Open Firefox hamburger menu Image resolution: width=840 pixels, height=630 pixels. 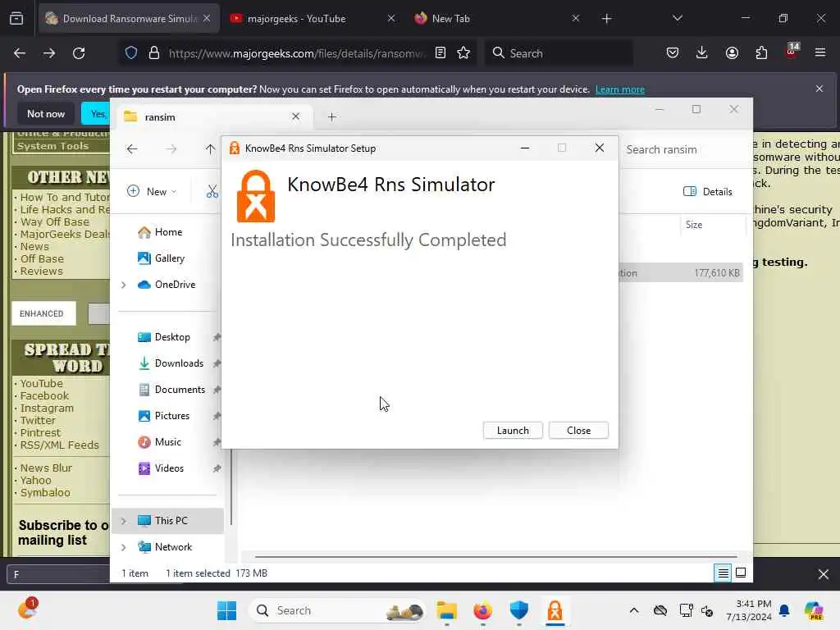coord(820,53)
